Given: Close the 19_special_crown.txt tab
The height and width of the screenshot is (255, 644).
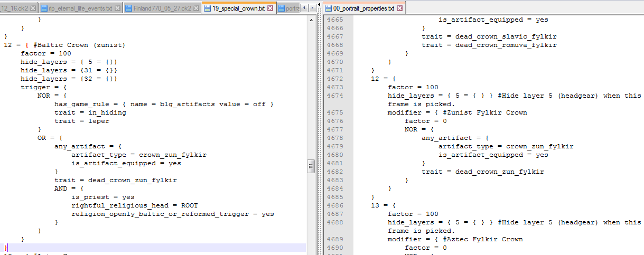Looking at the screenshot, I should coord(270,8).
